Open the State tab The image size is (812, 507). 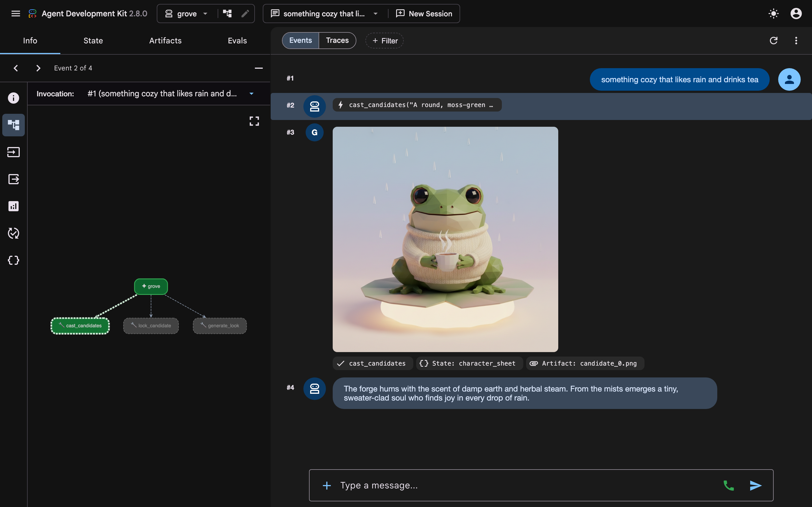coord(93,41)
